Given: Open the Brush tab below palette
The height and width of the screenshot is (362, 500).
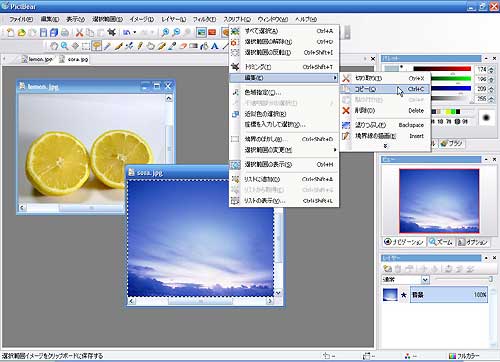Looking at the screenshot, I should (452, 143).
